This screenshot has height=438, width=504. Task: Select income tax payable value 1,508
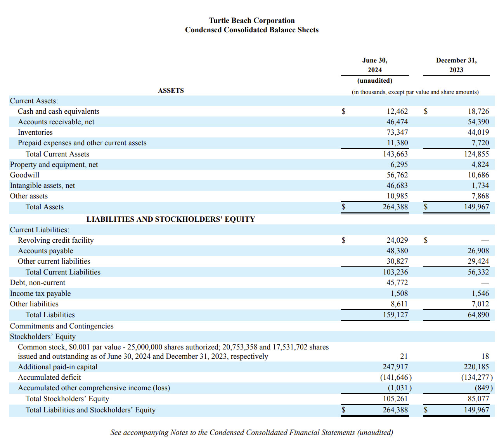click(399, 294)
